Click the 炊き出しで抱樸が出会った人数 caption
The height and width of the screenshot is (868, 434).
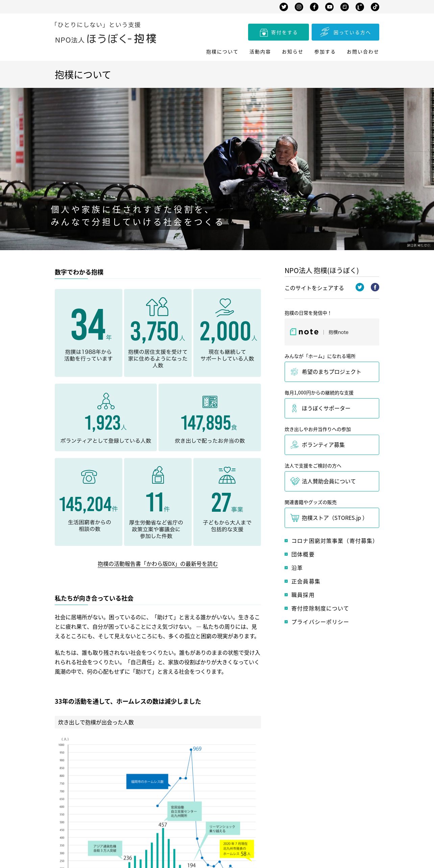click(x=96, y=722)
